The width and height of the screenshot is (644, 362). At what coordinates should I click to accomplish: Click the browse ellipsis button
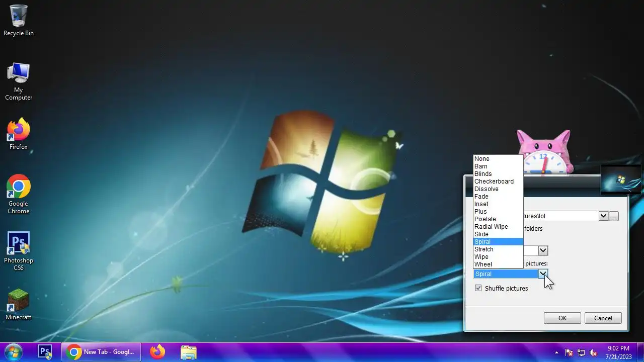pos(614,216)
